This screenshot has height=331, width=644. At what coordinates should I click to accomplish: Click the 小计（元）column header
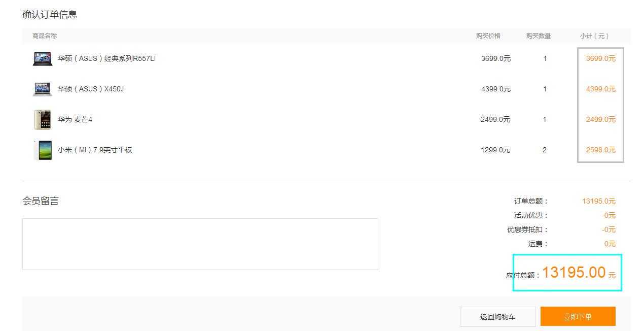coord(594,36)
